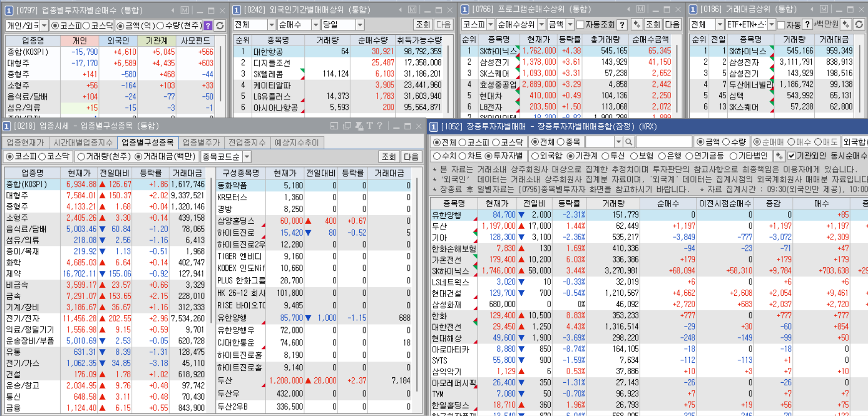Image resolution: width=868 pixels, height=416 pixels.
Task: Click the left arrow icon in window 0797 title bar
Action: (173, 10)
